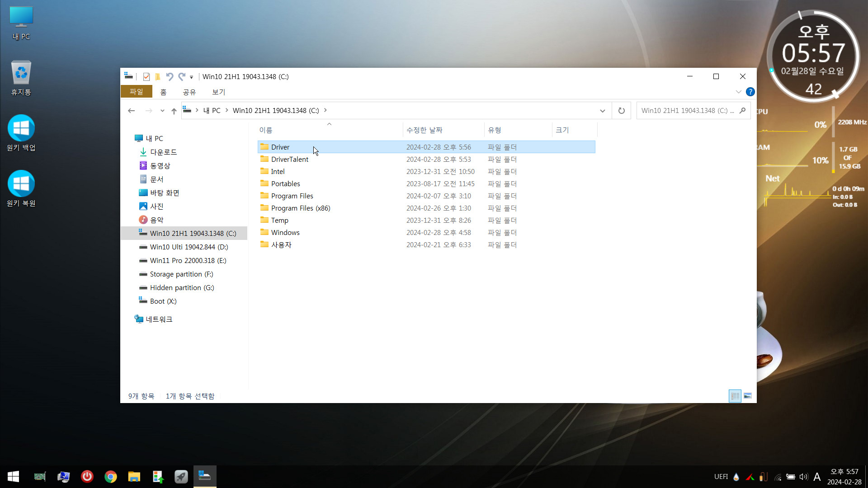Click the red power icon in taskbar

pyautogui.click(x=87, y=477)
